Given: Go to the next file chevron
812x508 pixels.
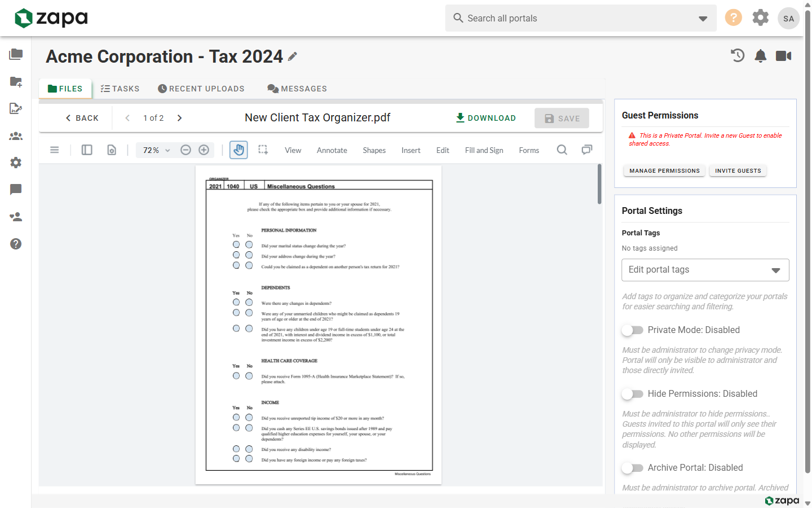Looking at the screenshot, I should [x=179, y=118].
